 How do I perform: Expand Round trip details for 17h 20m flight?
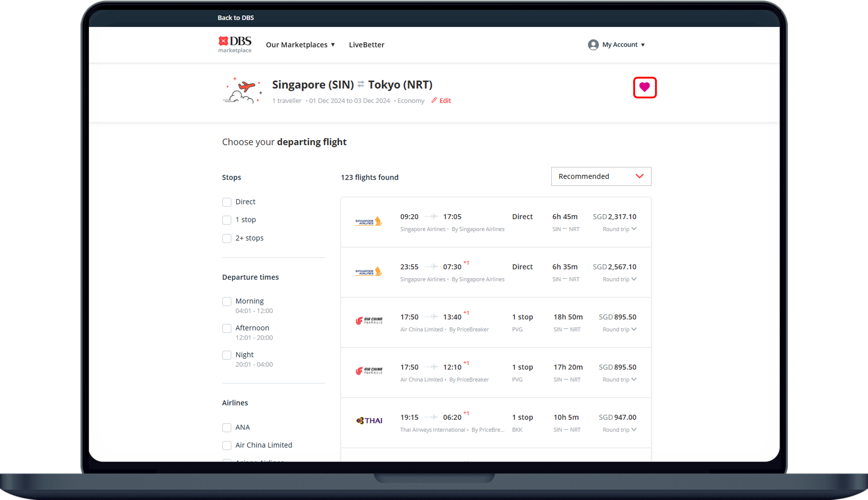tap(619, 379)
